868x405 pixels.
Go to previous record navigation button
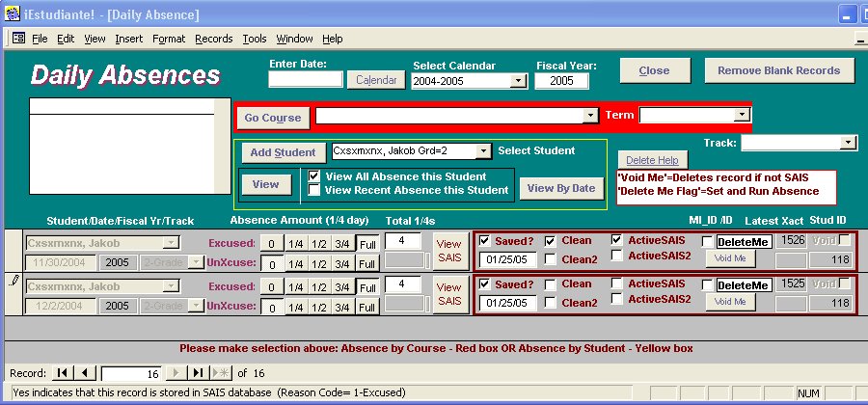point(85,373)
